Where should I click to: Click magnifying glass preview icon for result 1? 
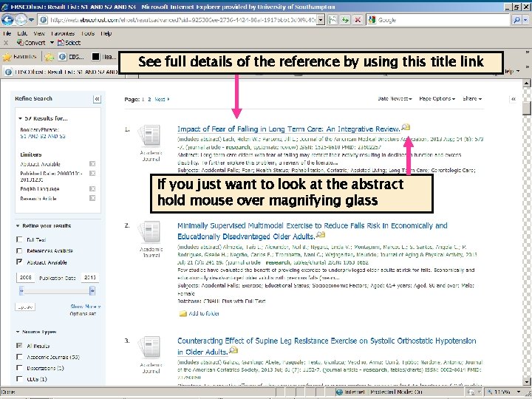pyautogui.click(x=406, y=128)
